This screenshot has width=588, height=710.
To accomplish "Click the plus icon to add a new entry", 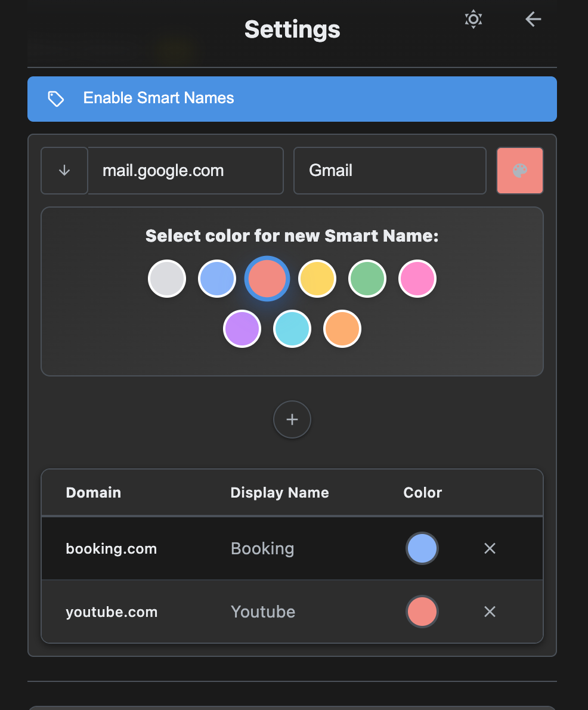I will pos(292,419).
